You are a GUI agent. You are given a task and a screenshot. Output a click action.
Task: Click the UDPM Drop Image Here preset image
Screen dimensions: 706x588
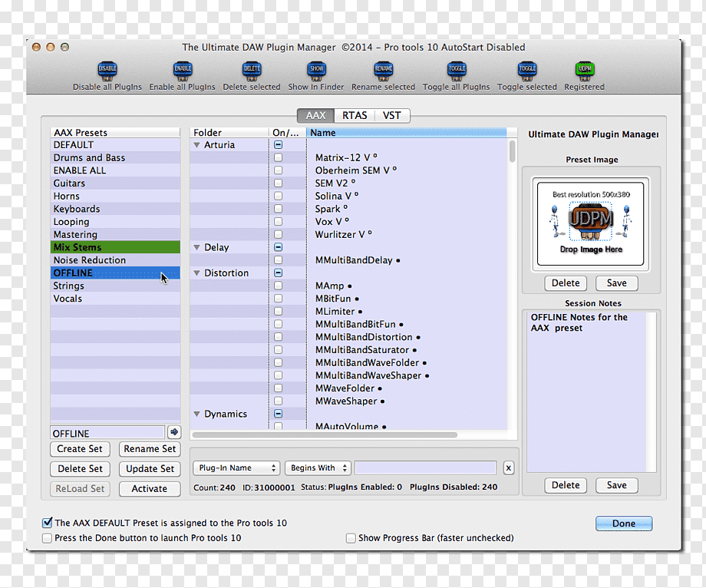[591, 224]
